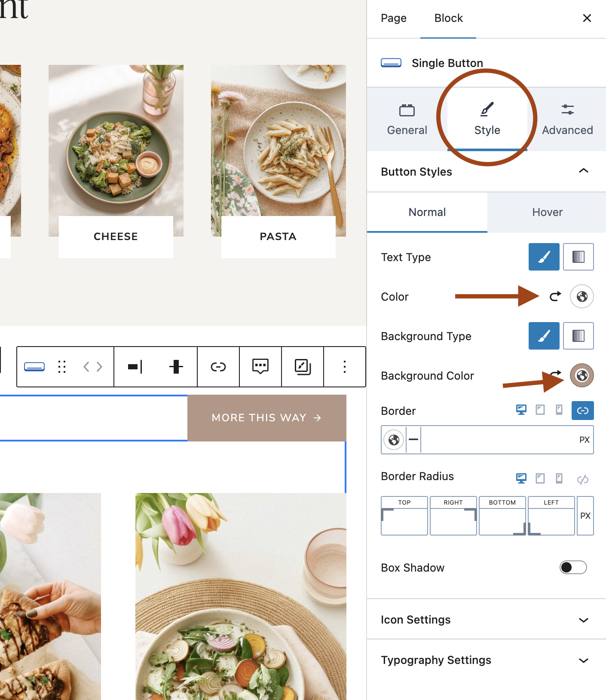
Task: Choose solid color for Text Type
Action: pos(544,257)
